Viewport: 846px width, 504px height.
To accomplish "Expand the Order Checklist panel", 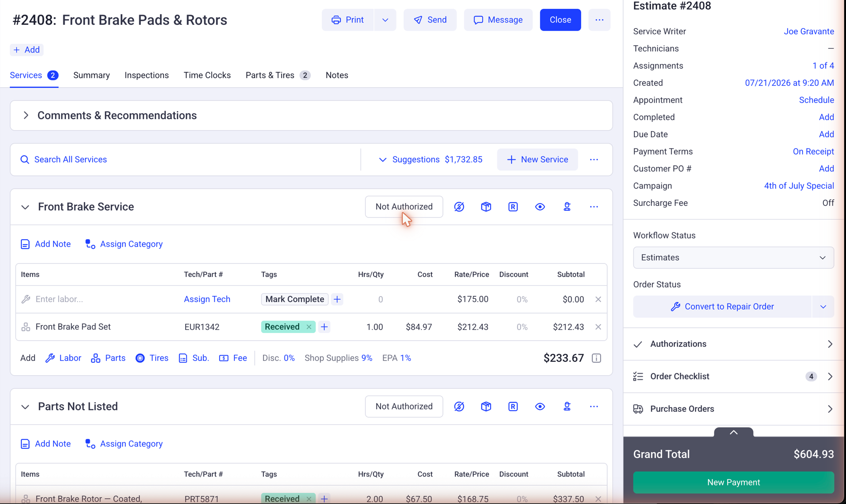I will pos(733,376).
